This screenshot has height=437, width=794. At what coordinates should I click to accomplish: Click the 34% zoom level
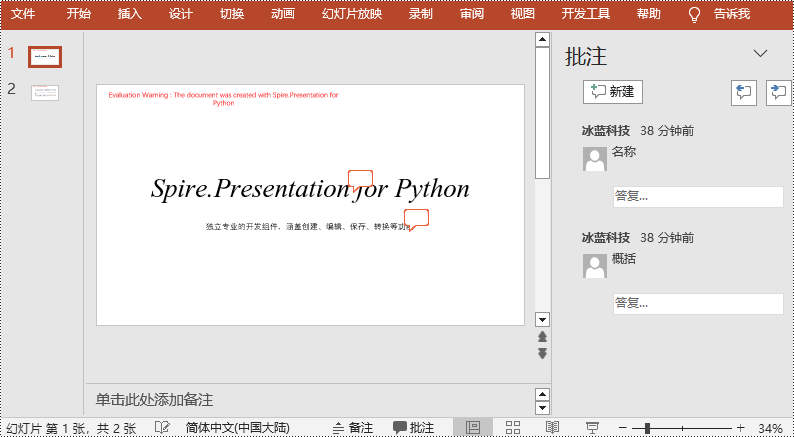[770, 428]
